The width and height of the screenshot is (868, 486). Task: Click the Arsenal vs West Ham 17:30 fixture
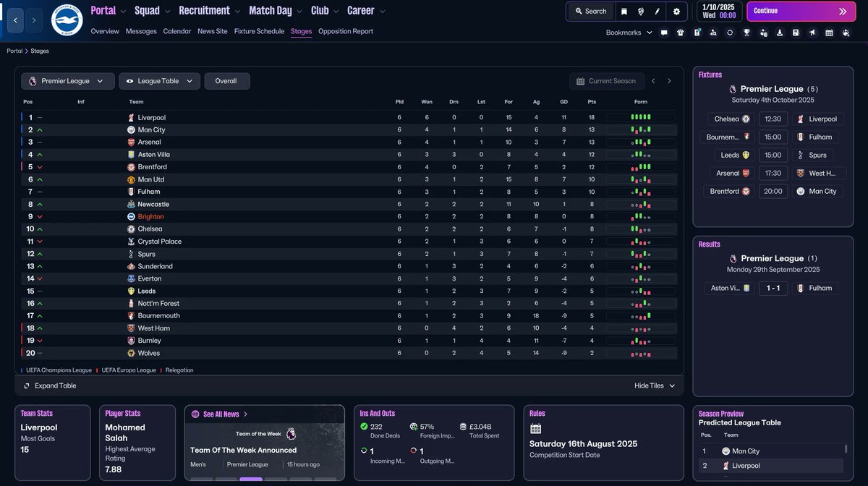[x=773, y=173]
